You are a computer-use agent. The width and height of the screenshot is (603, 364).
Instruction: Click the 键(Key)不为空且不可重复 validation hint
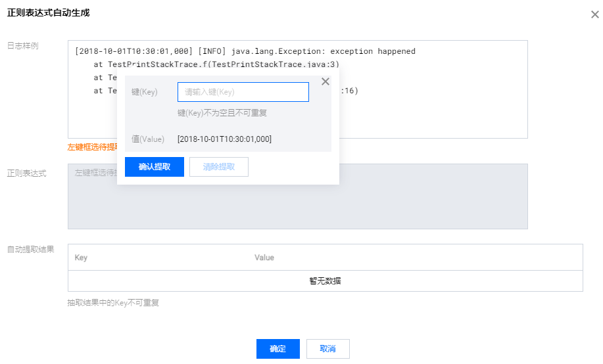pos(222,113)
